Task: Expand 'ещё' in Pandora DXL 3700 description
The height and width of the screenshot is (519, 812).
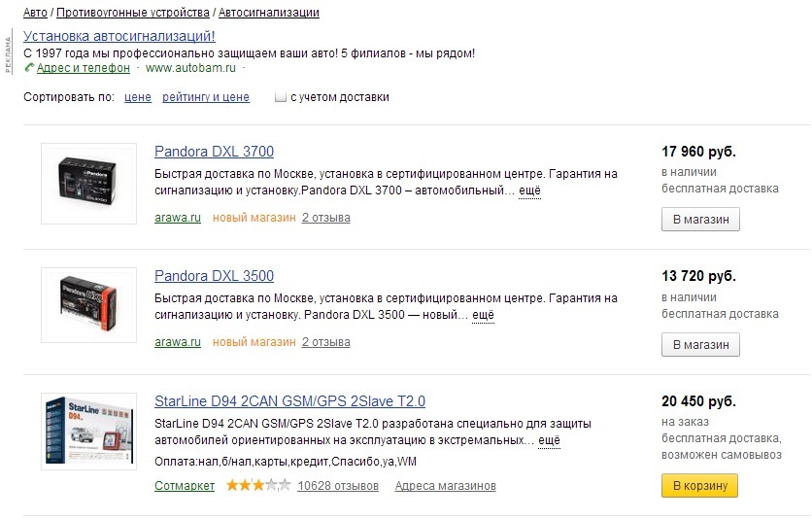Action: pyautogui.click(x=529, y=190)
